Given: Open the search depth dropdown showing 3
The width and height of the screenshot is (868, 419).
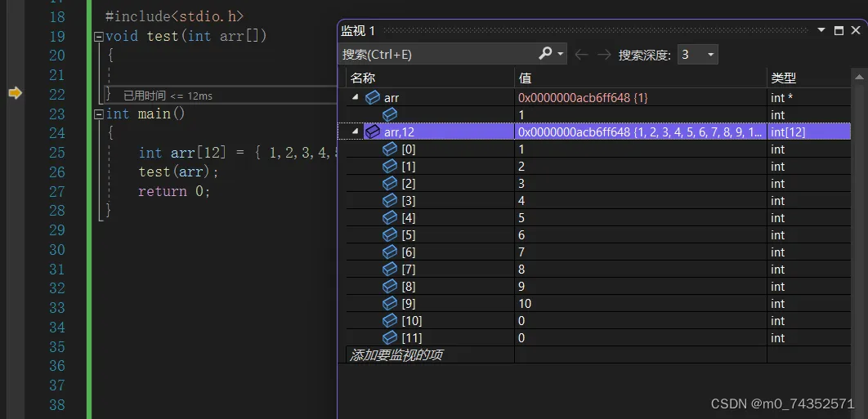Looking at the screenshot, I should pos(697,54).
